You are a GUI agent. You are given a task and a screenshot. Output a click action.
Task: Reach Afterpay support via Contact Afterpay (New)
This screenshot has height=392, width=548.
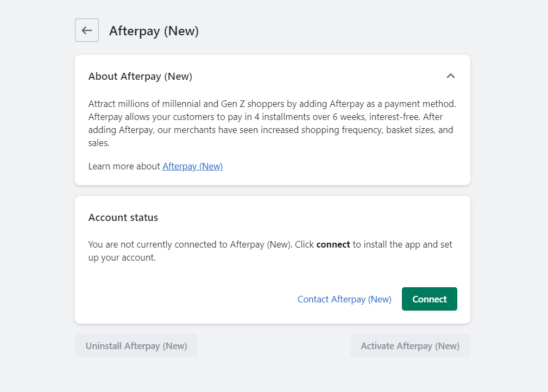pyautogui.click(x=344, y=299)
